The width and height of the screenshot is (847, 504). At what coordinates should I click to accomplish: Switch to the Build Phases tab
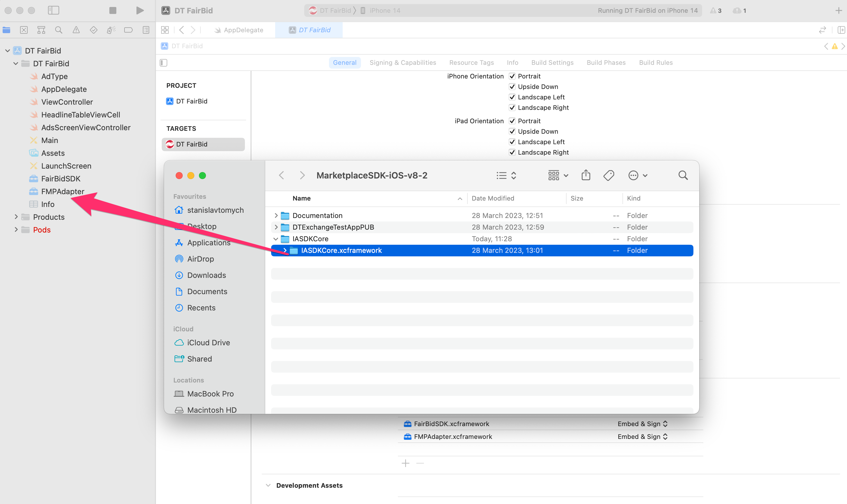606,62
